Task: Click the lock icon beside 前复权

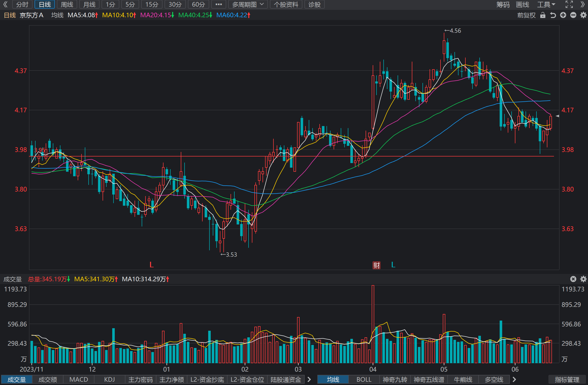Action: point(543,15)
